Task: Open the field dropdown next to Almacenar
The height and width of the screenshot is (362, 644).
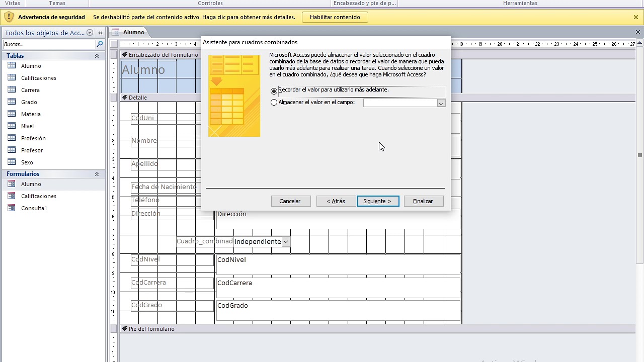Action: click(x=441, y=103)
